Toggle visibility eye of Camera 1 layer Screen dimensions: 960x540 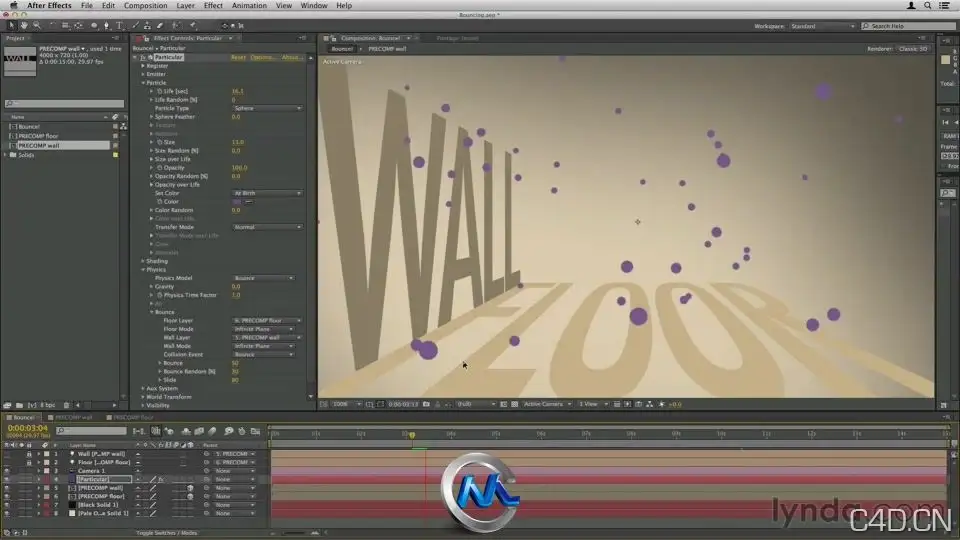7,471
